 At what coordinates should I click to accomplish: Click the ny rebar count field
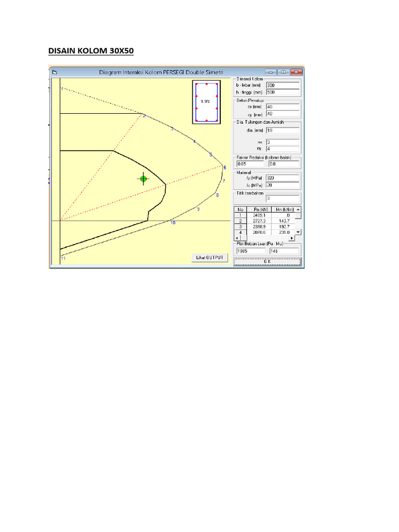(x=283, y=149)
